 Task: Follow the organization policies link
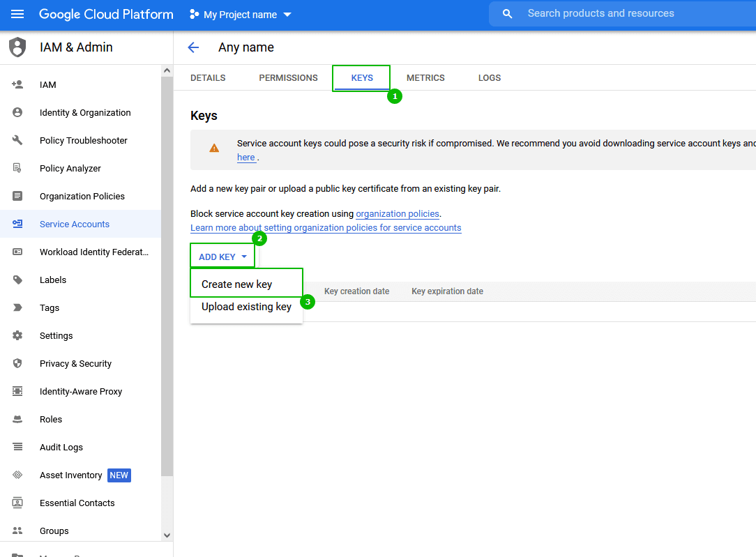click(398, 214)
